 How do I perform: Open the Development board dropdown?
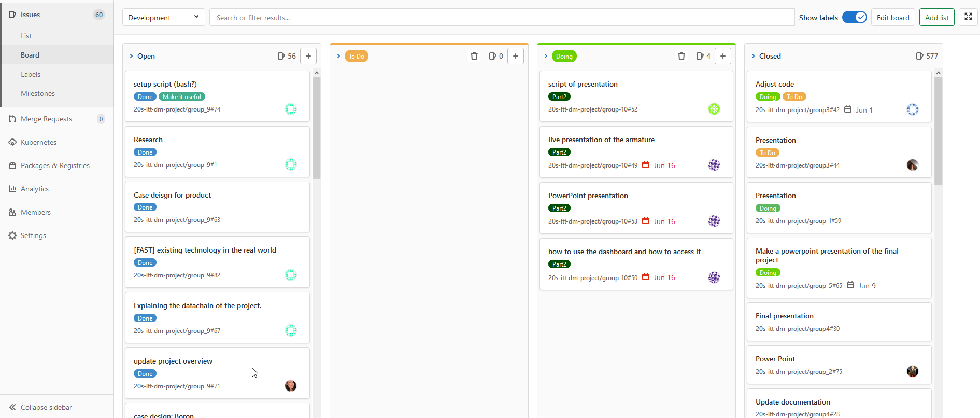164,17
